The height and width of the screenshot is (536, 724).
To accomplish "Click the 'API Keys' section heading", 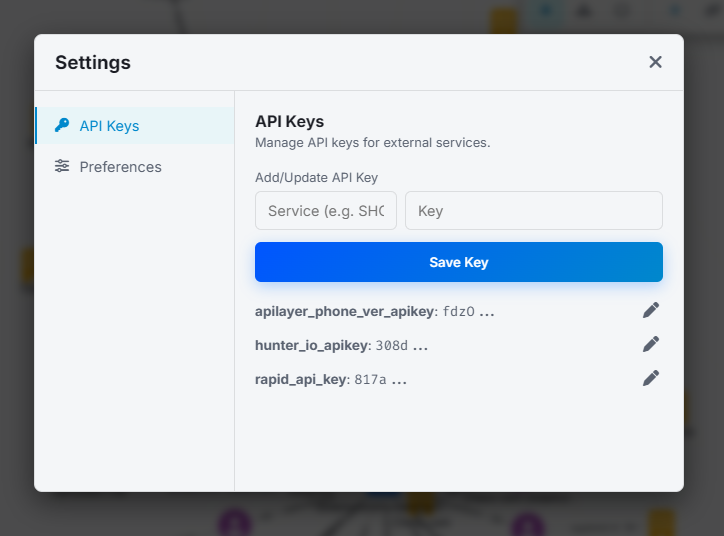I will pos(290,121).
